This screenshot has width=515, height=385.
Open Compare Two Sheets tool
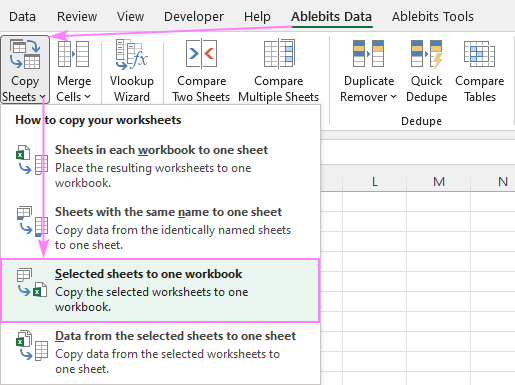tap(201, 70)
